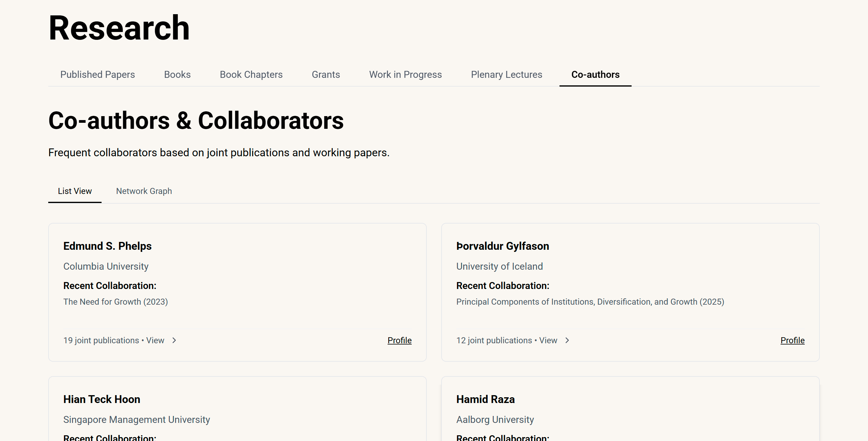Navigate to the Grants tab
Viewport: 868px width, 441px height.
point(325,75)
